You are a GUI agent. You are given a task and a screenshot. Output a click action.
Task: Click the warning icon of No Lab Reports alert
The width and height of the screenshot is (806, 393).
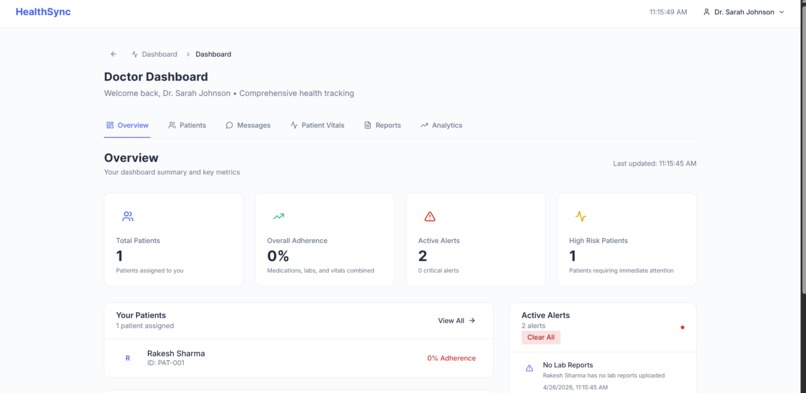529,368
